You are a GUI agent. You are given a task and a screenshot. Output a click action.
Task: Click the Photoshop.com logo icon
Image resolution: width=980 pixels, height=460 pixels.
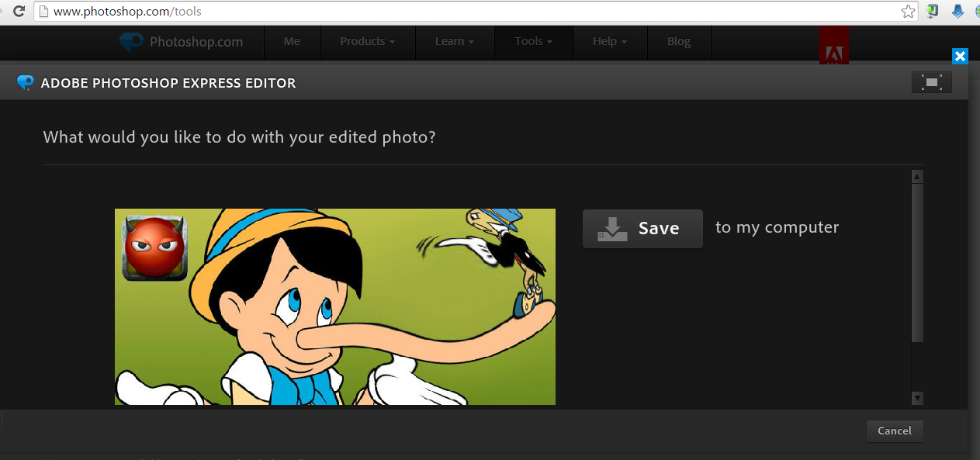(132, 42)
